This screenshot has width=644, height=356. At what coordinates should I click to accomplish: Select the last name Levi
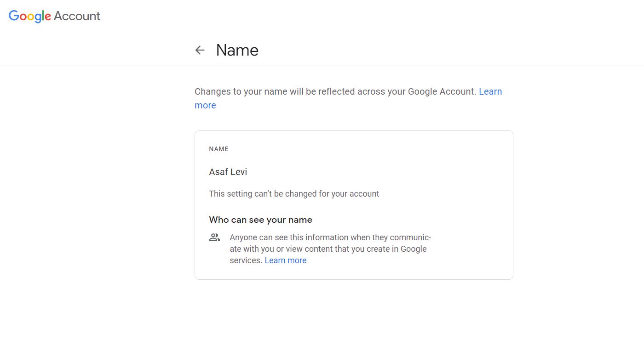tap(238, 172)
